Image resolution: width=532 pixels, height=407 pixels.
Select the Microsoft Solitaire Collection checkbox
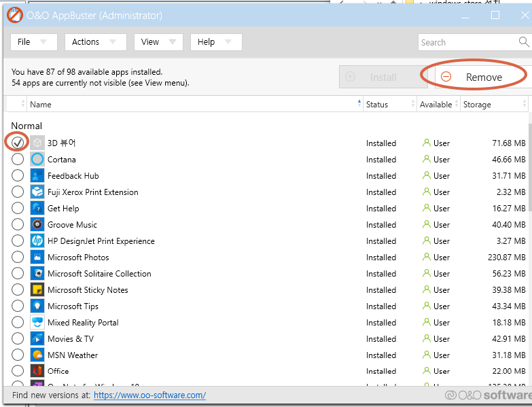[18, 273]
